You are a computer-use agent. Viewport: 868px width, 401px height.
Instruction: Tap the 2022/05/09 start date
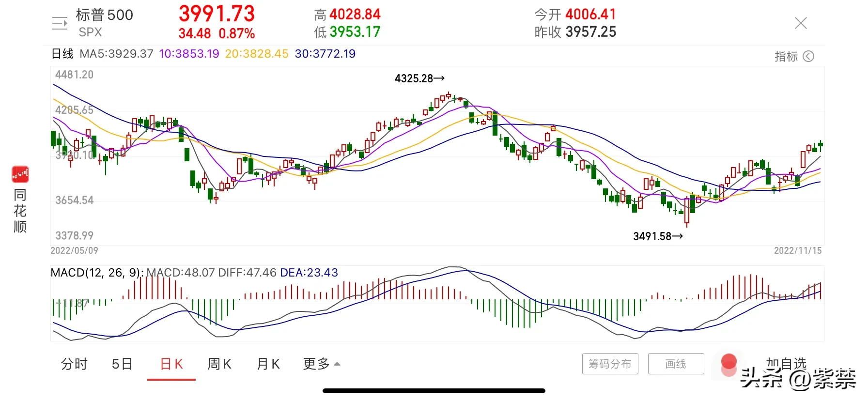coord(75,250)
